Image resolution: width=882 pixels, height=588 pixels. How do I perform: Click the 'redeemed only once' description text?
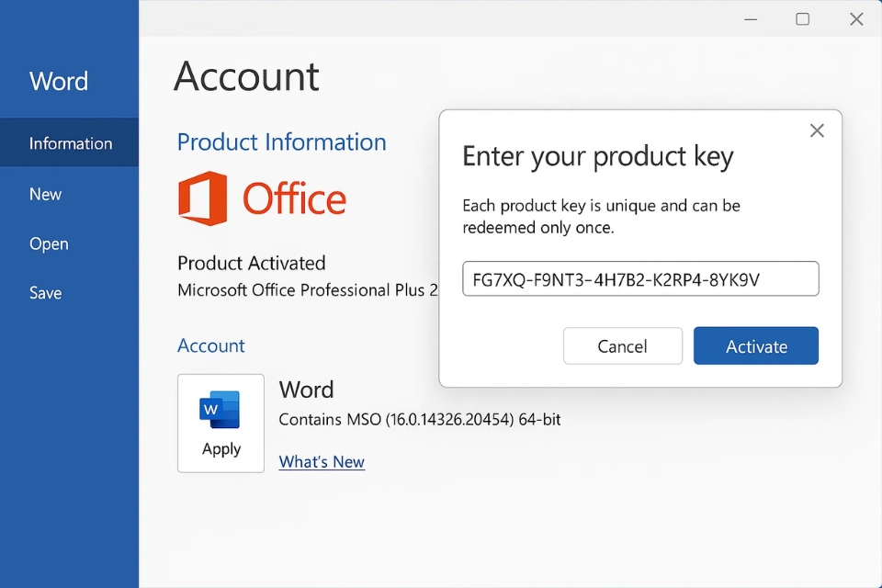tap(538, 227)
